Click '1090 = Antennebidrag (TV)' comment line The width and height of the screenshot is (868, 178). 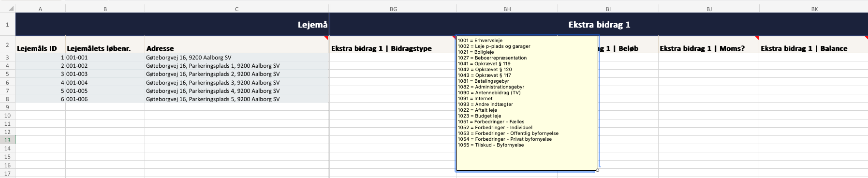[x=489, y=93]
